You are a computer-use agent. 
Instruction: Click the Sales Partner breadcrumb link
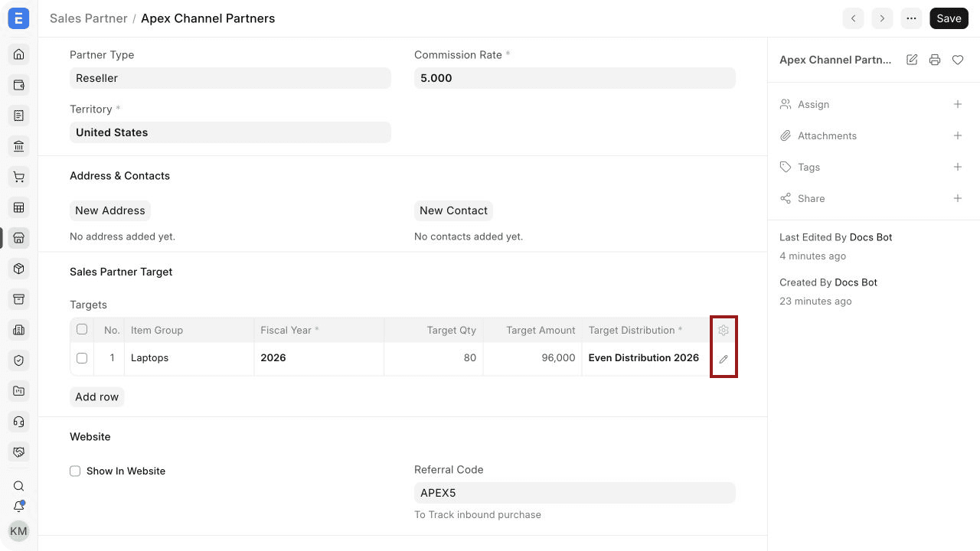(x=89, y=18)
